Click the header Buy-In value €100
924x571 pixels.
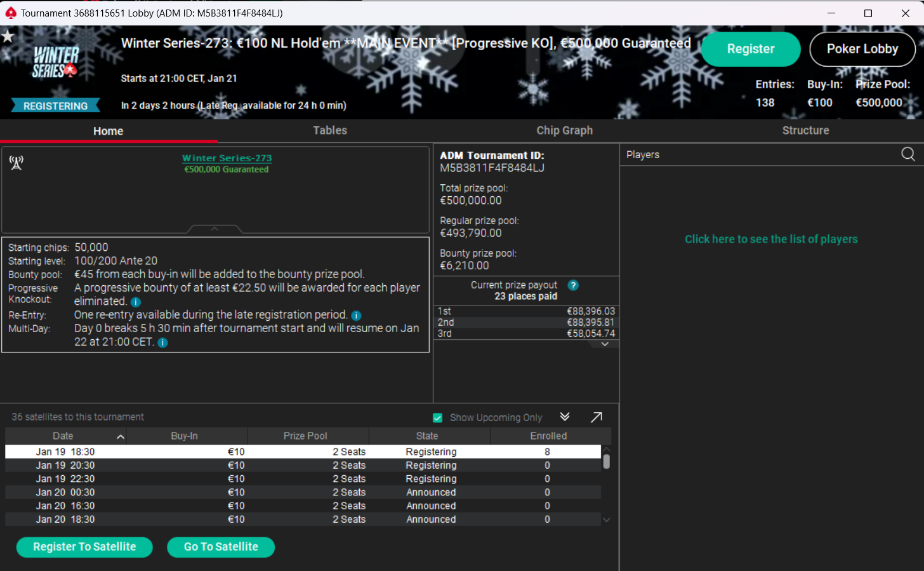point(820,103)
